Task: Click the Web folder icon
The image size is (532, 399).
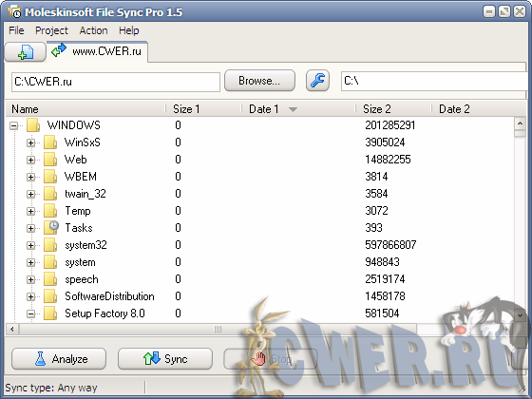Action: [50, 160]
